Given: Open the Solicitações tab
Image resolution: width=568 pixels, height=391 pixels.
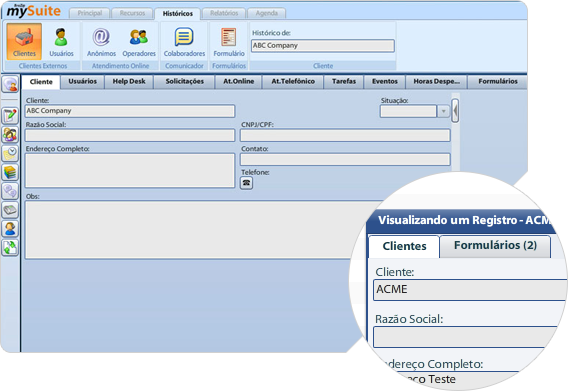Looking at the screenshot, I should 184,82.
